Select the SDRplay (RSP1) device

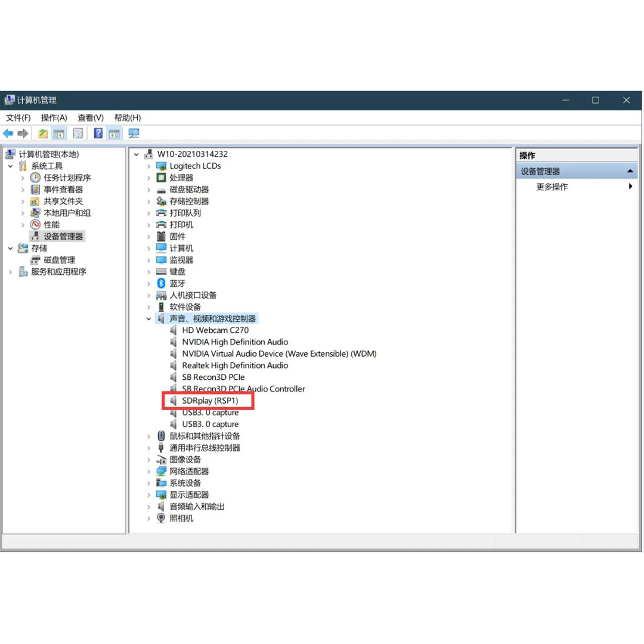[x=210, y=401]
